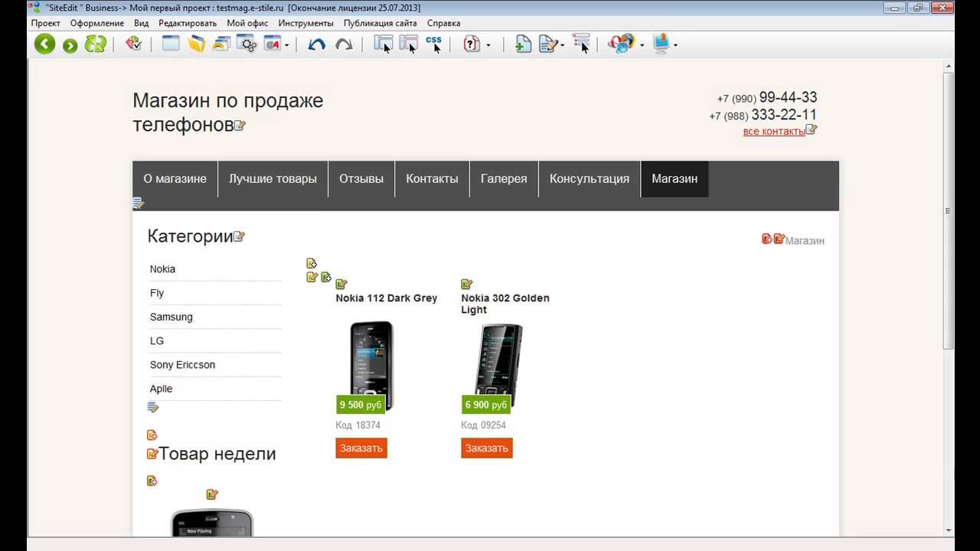Click the edit page pencil icon
980x551 pixels.
pos(548,44)
